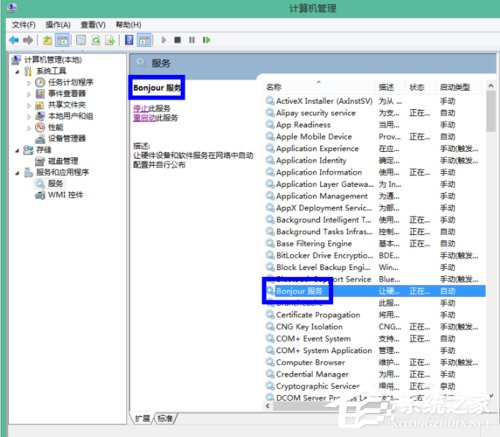Select 计算机管理(本地) root node

pyautogui.click(x=53, y=60)
